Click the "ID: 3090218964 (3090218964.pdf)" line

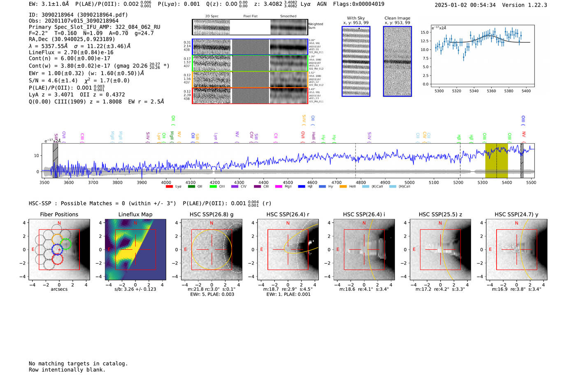coord(78,15)
